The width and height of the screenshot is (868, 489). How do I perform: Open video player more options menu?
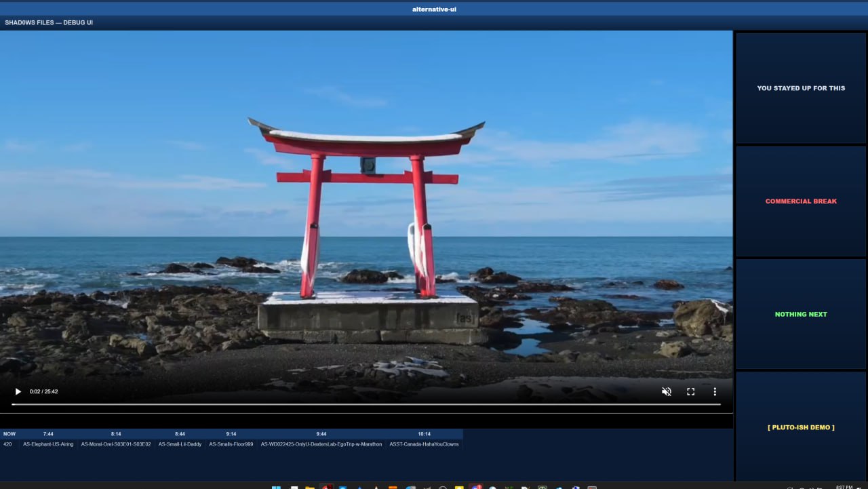pos(714,391)
